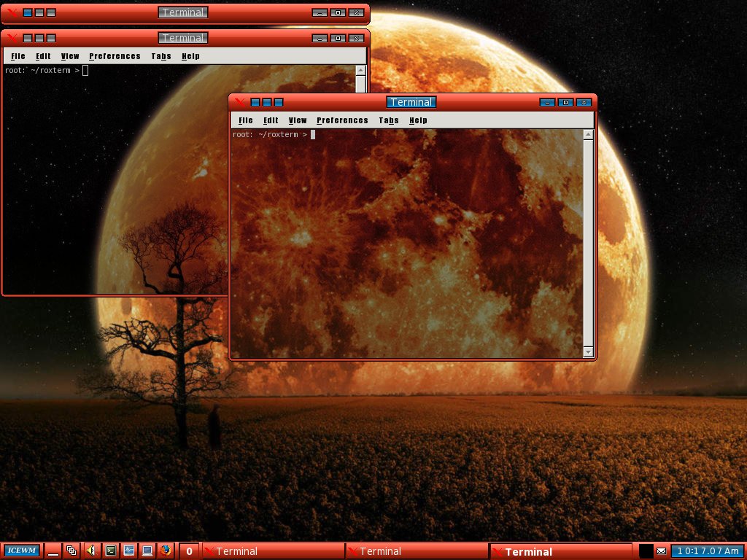Image resolution: width=747 pixels, height=560 pixels.
Task: Open Help menu in background Terminal window
Action: pos(190,56)
